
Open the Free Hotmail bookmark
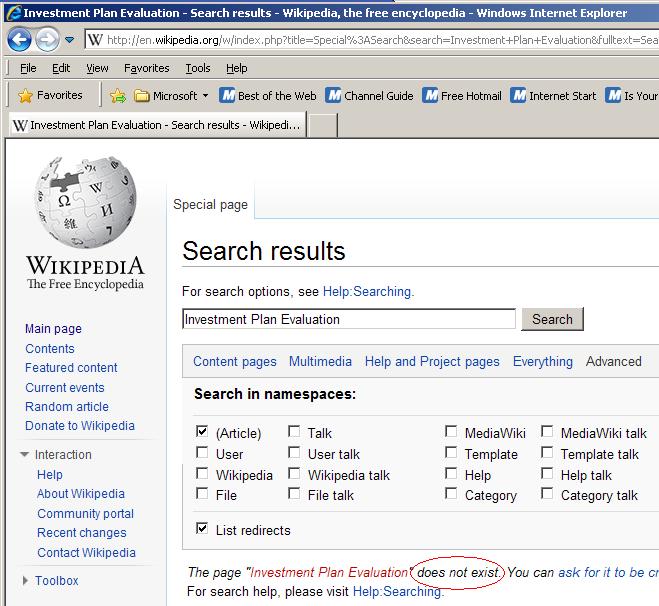pos(462,96)
